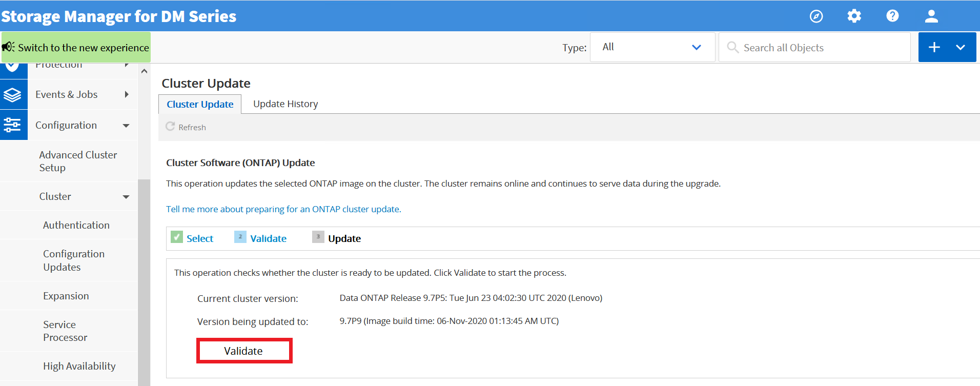Select the Cluster sidebar item

55,196
